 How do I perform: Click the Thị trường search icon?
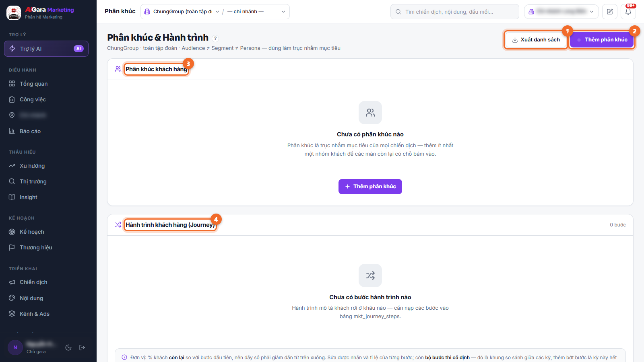12,181
